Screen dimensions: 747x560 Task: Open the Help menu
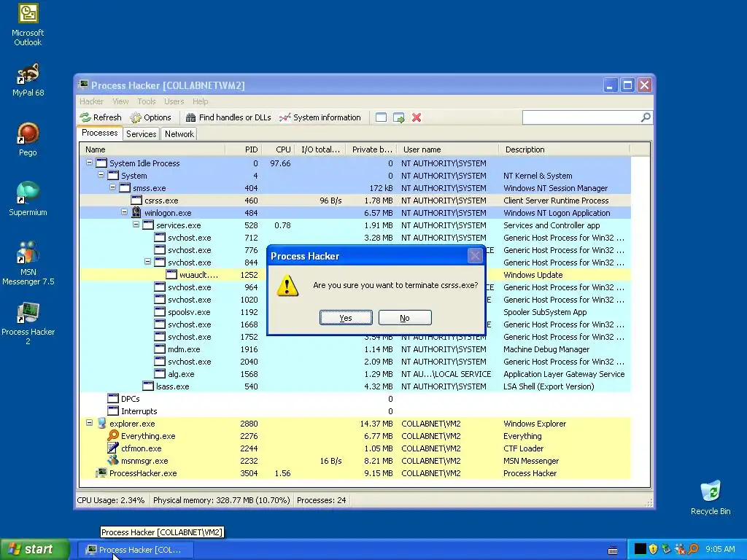[200, 101]
